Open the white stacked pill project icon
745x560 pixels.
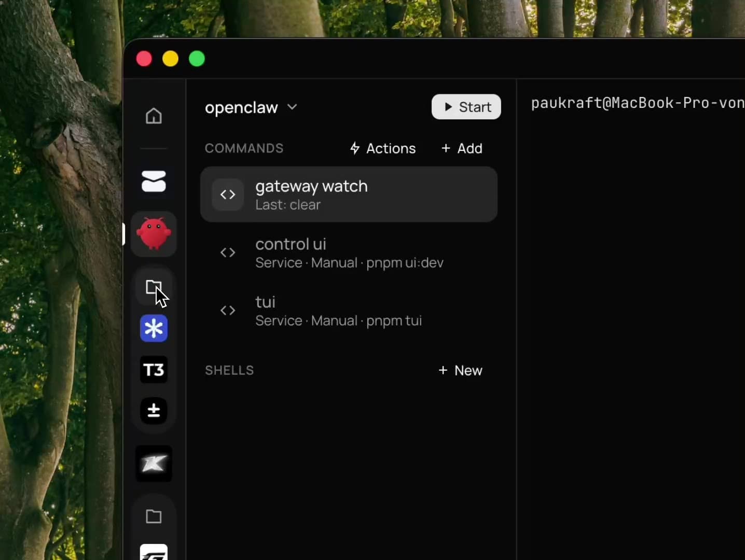coord(154,181)
